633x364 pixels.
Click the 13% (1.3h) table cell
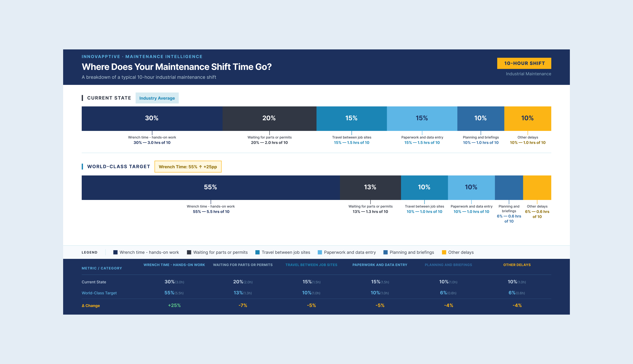point(243,293)
